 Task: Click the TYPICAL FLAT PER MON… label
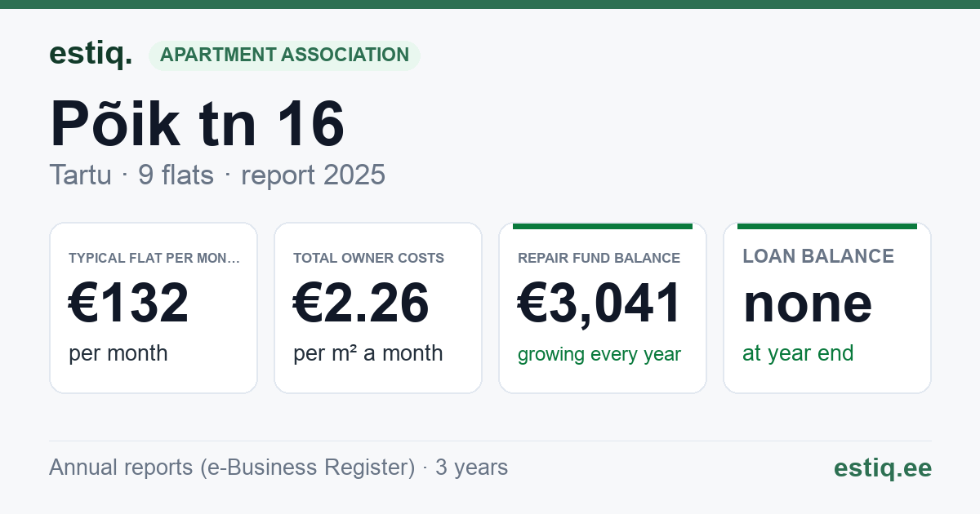click(154, 258)
